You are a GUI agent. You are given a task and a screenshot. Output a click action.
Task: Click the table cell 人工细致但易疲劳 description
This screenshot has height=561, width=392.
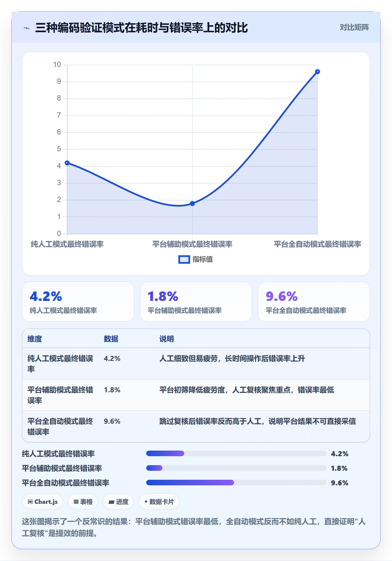point(232,359)
